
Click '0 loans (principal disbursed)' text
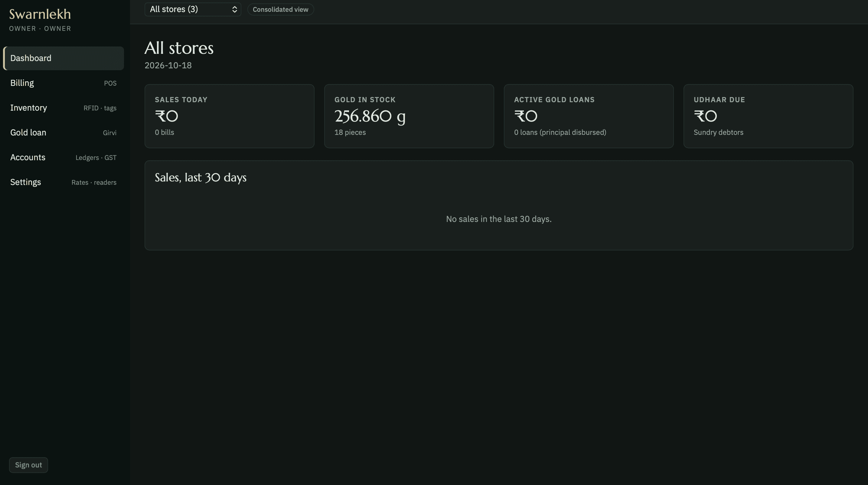(560, 132)
